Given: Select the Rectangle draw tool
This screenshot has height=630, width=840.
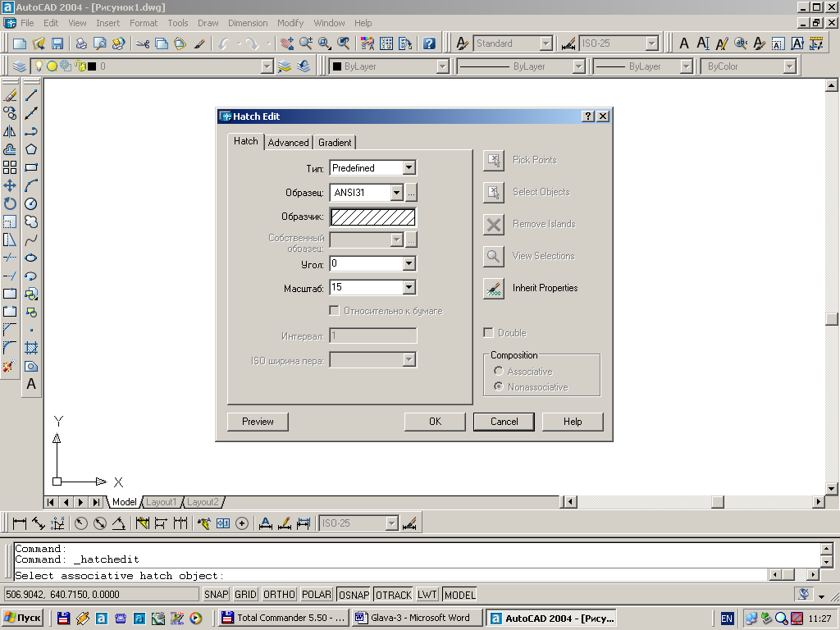Looking at the screenshot, I should pos(31,167).
